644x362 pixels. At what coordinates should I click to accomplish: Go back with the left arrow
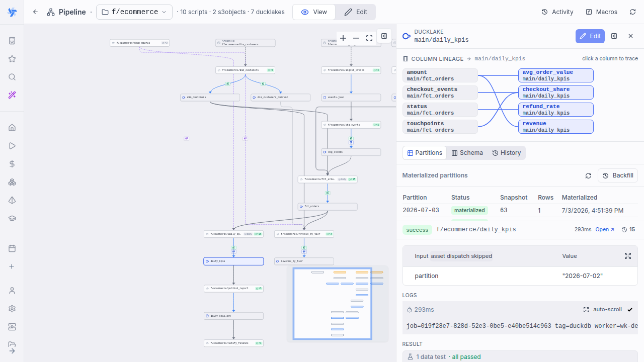coord(35,12)
